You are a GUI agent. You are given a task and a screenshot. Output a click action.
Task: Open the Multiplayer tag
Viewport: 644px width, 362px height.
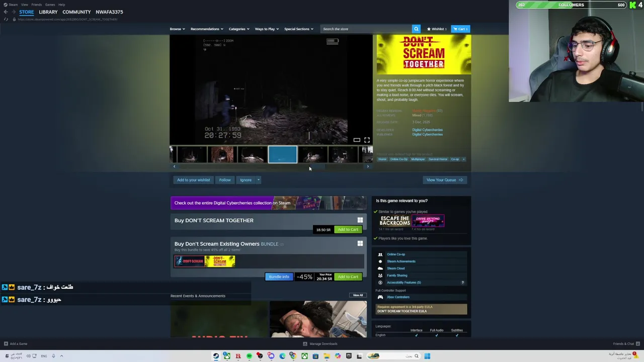[x=418, y=159]
